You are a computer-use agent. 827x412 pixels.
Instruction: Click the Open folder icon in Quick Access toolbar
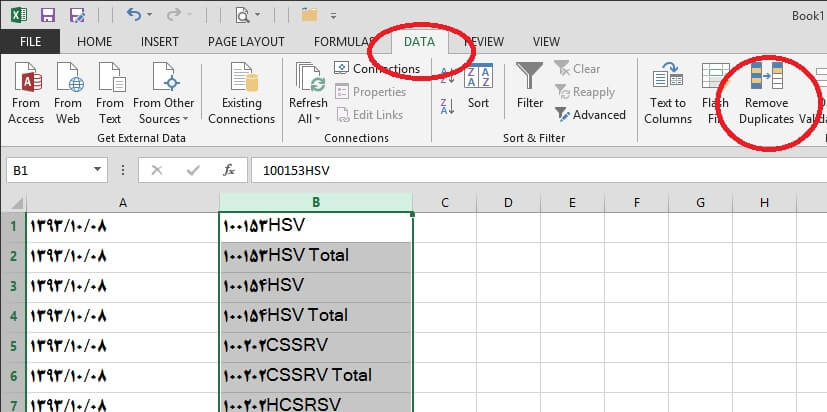310,15
